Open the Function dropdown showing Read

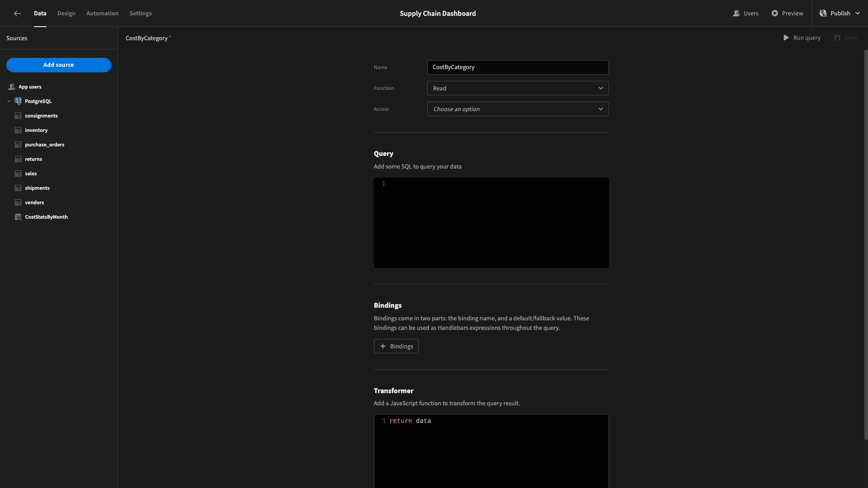coord(518,88)
